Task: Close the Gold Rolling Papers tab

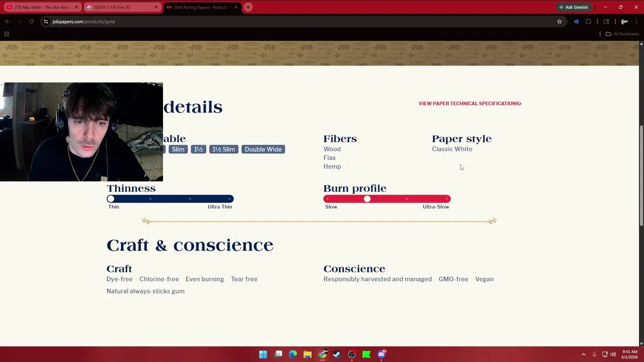Action: pos(236,7)
